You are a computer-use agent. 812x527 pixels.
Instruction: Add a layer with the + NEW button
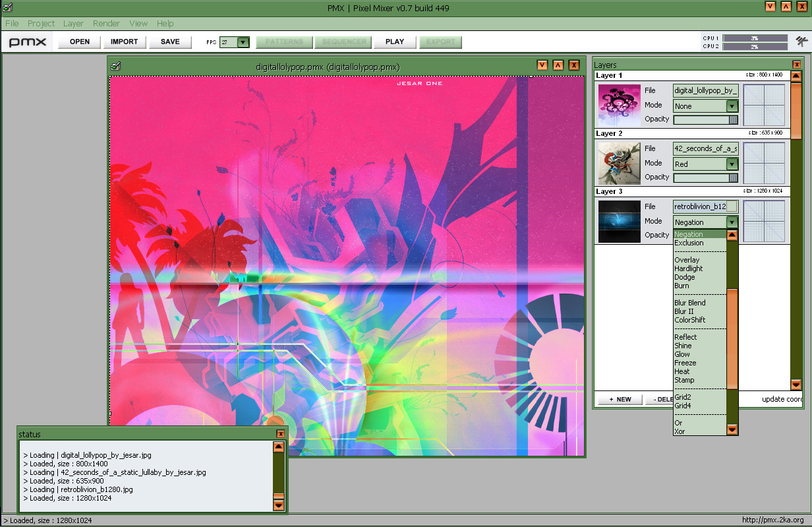(x=620, y=399)
